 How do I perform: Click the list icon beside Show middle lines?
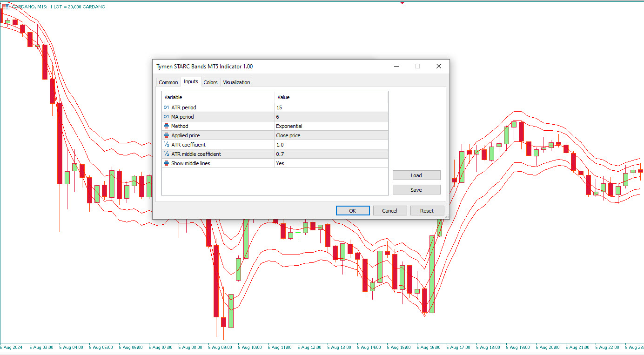(x=166, y=163)
